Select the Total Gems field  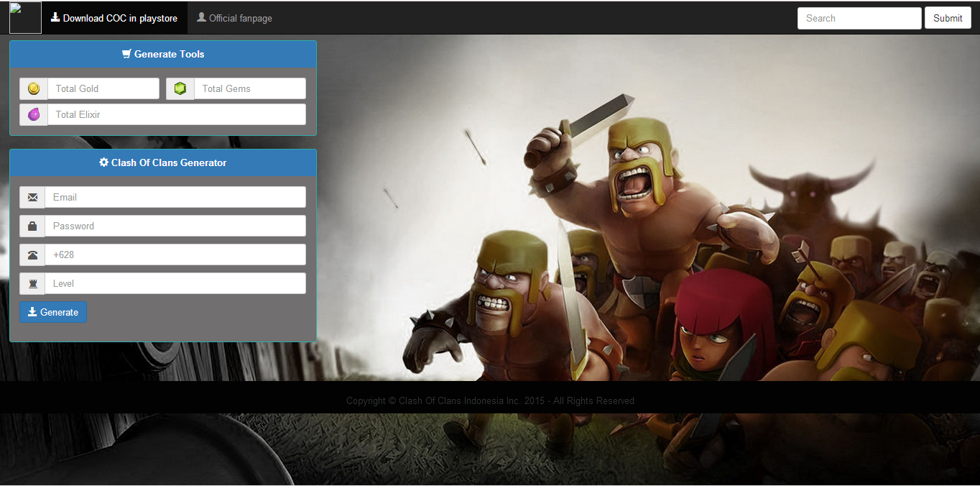[x=250, y=88]
